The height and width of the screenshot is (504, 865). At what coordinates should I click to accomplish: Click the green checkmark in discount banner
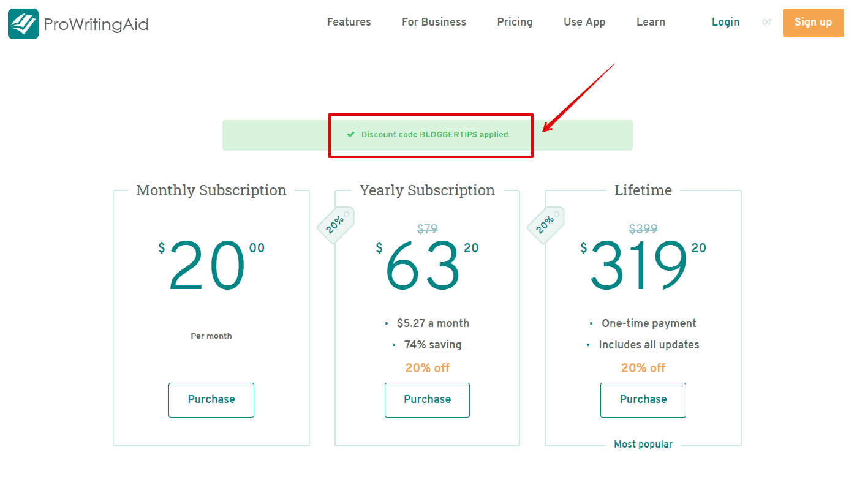pos(350,135)
